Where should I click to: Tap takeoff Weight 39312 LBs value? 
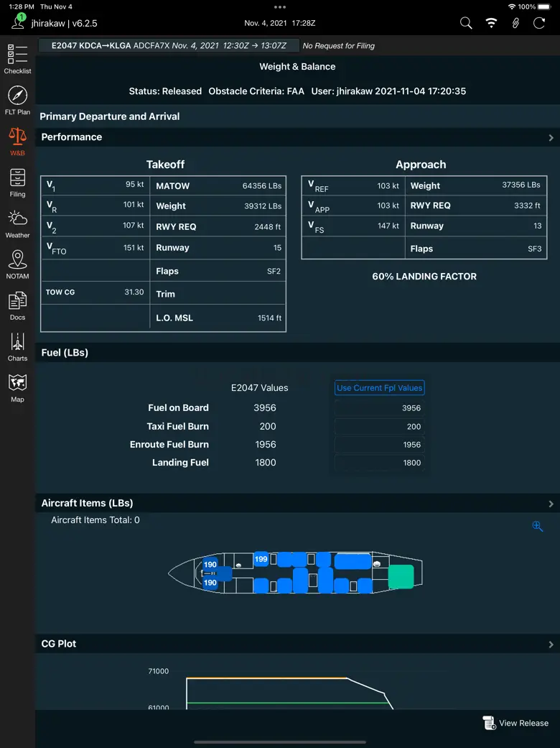coord(262,206)
